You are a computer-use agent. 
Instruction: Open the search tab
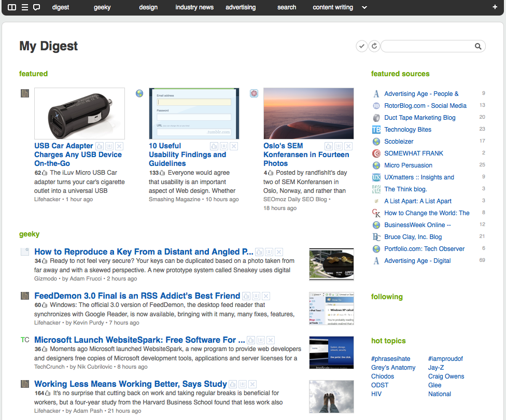pos(287,7)
